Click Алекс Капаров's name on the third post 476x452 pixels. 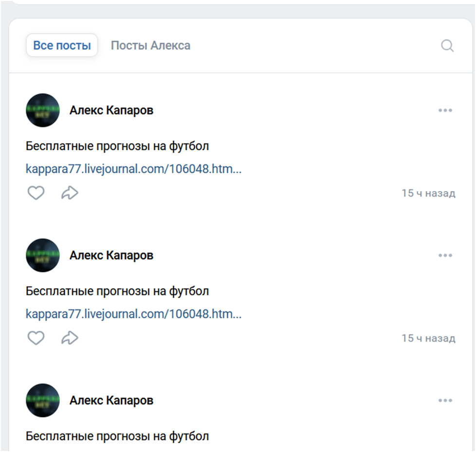(x=111, y=400)
